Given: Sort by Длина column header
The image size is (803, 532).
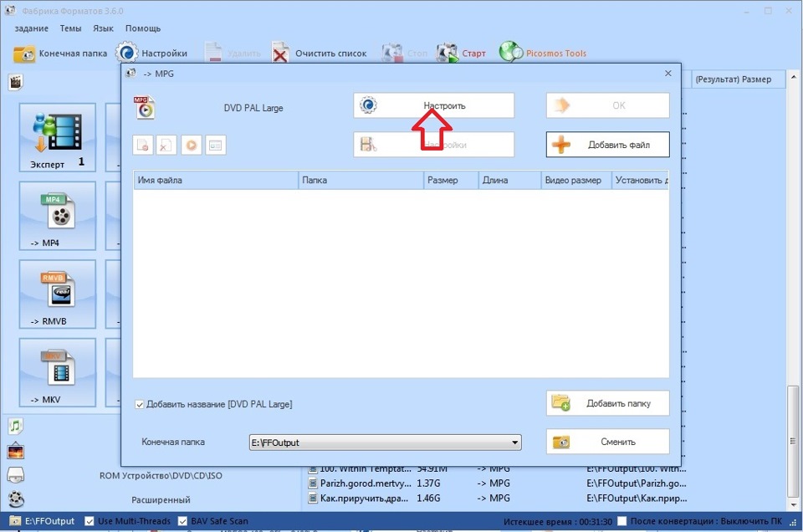Looking at the screenshot, I should 509,180.
